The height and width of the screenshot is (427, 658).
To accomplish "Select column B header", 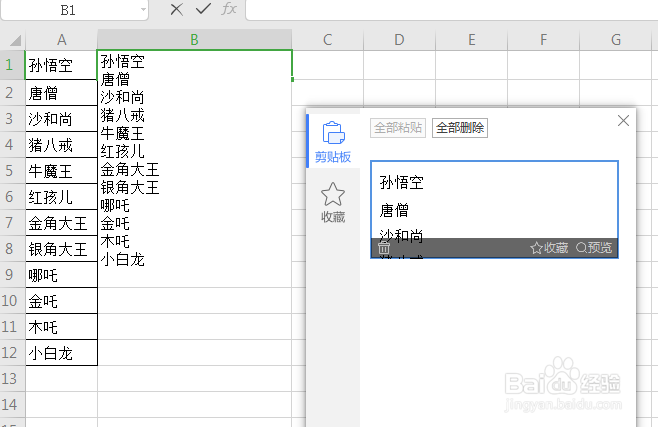I will coord(194,40).
